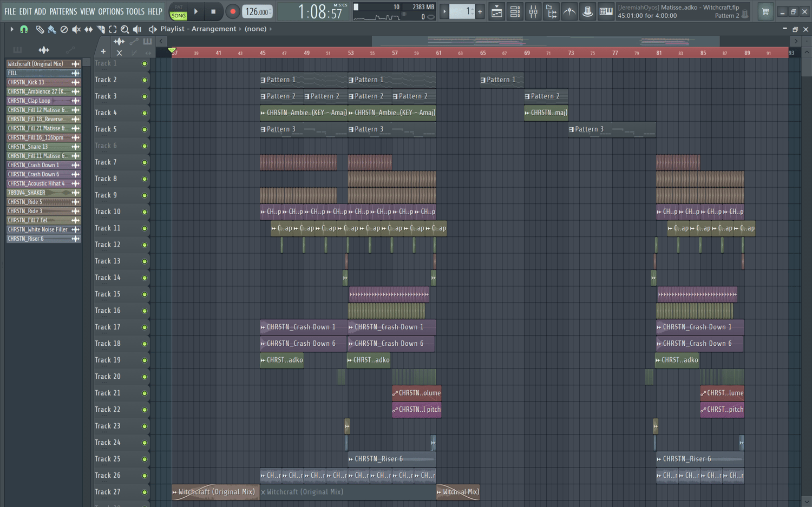Click the 126.000 tempo field
Image resolution: width=812 pixels, height=507 pixels.
[x=257, y=11]
